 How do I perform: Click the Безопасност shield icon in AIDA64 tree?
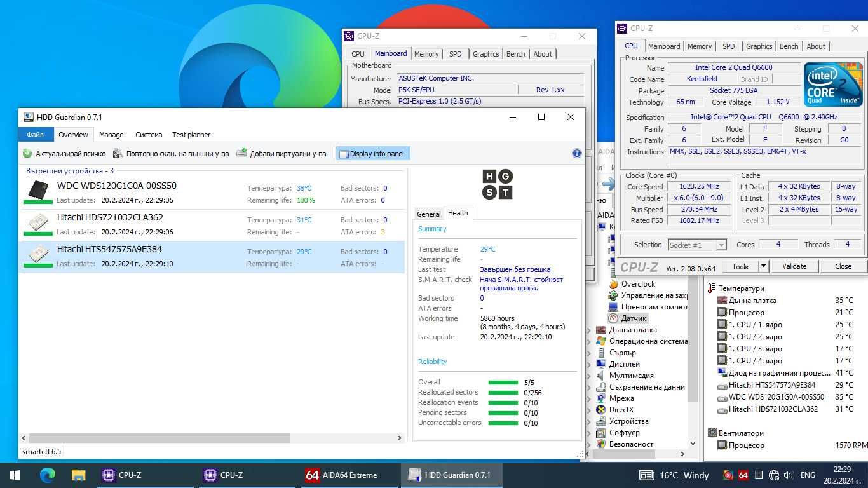click(601, 444)
